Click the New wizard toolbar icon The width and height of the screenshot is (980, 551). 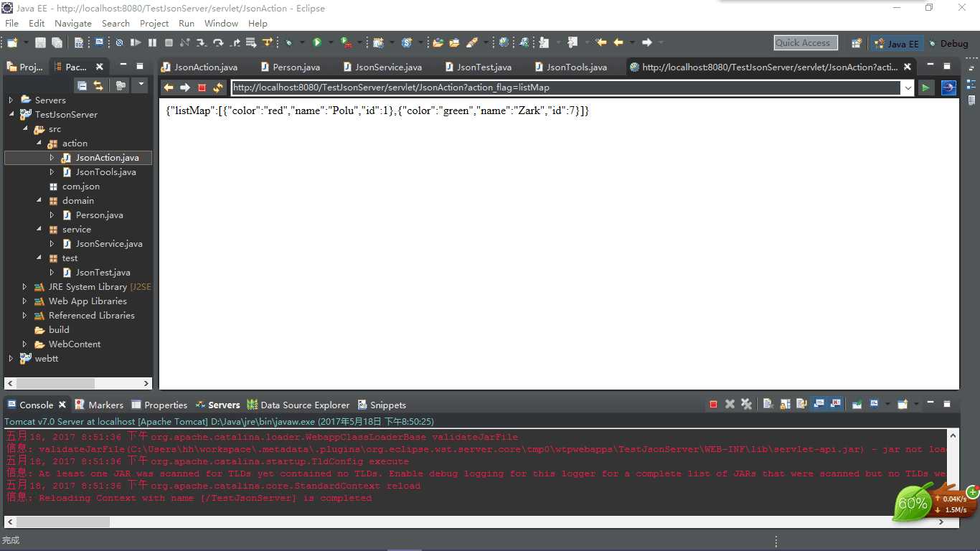(12, 43)
